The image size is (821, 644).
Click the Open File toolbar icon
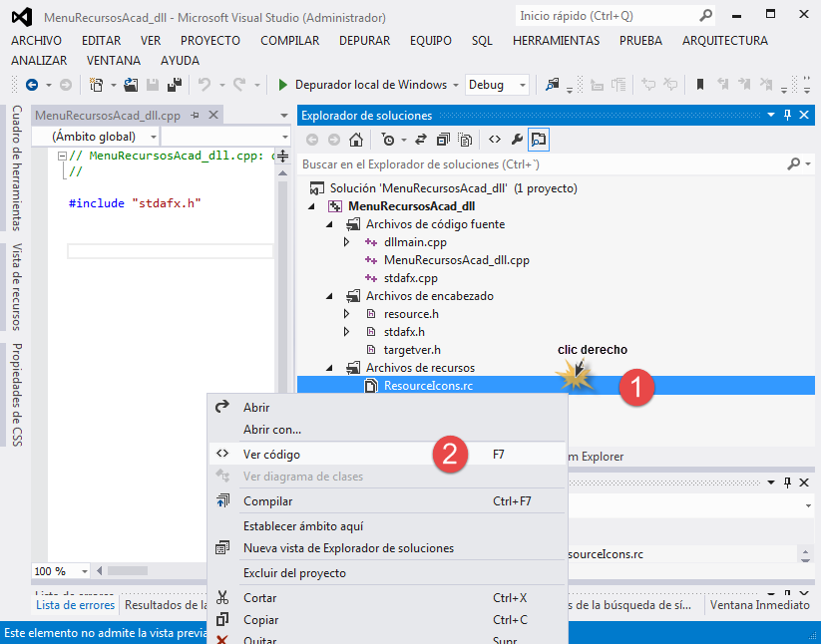[131, 84]
